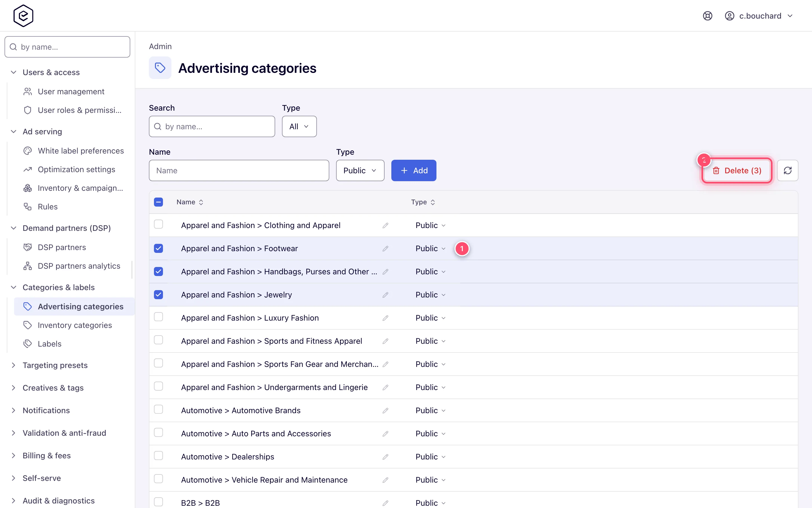
Task: Open User management in sidebar
Action: point(71,91)
